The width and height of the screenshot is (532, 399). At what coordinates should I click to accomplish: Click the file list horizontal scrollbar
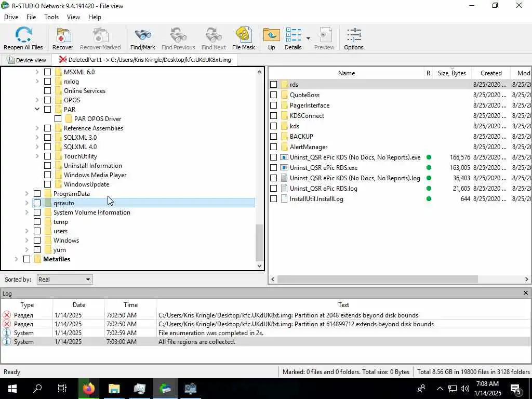pyautogui.click(x=377, y=279)
